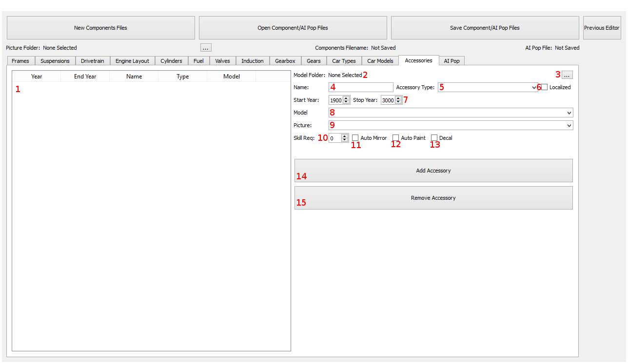Viewport: 628px width, 364px height.
Task: Switch to the AI Pop tab
Action: click(x=451, y=61)
